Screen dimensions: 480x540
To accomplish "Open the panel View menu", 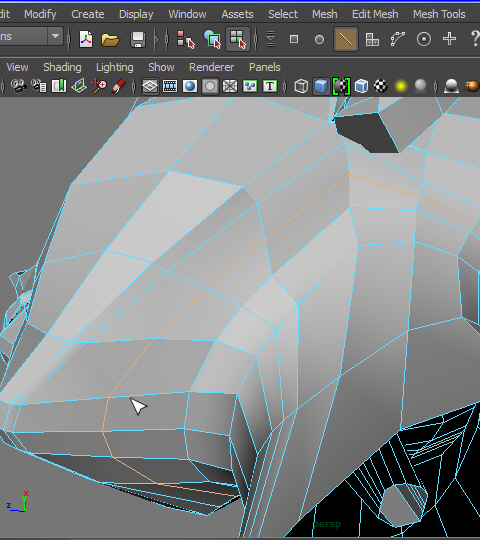I will tap(17, 67).
